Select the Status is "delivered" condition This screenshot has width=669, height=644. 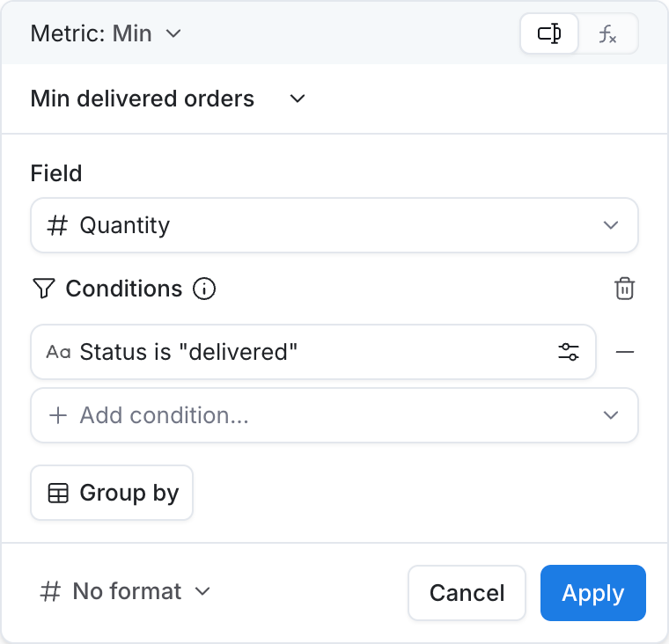(313, 352)
